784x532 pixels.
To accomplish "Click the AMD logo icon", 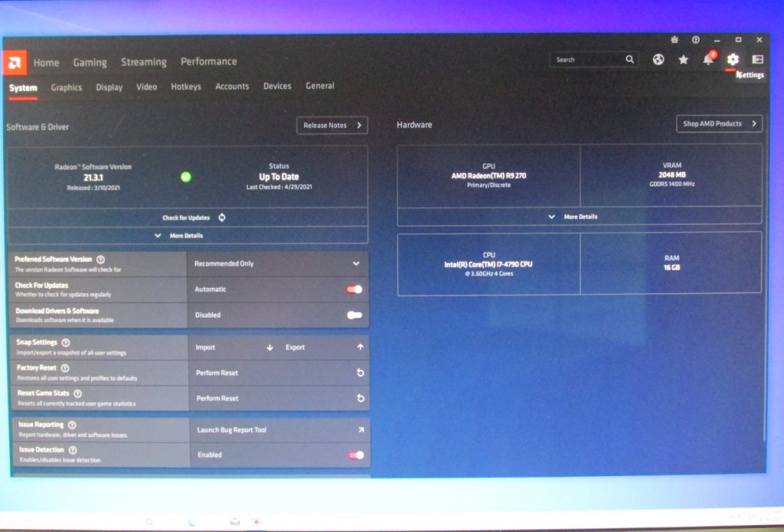I will [15, 63].
